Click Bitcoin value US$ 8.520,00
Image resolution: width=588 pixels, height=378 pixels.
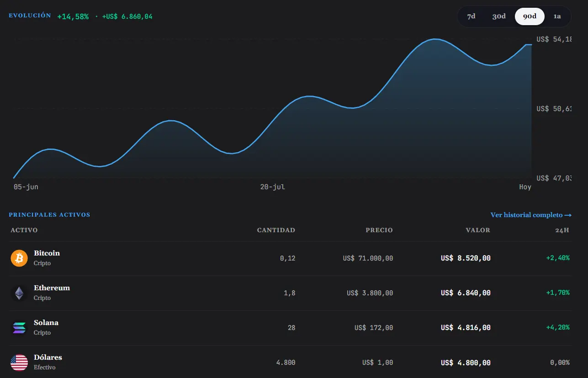(x=466, y=258)
